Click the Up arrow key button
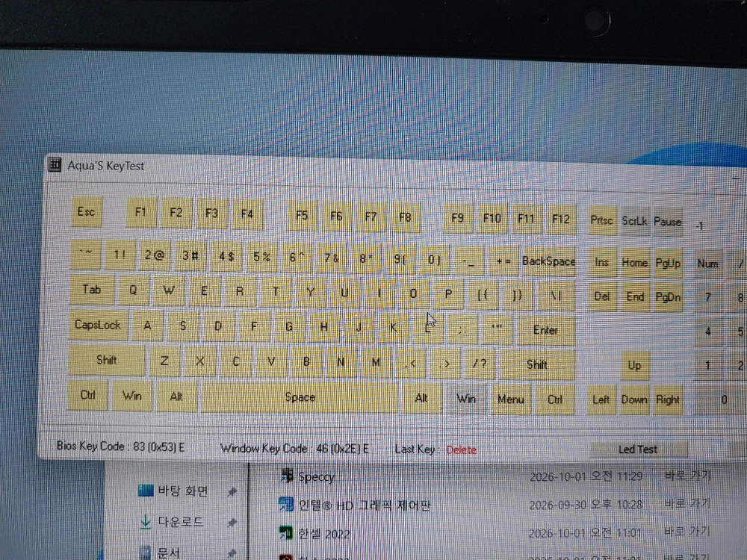This screenshot has width=747, height=560. (634, 366)
